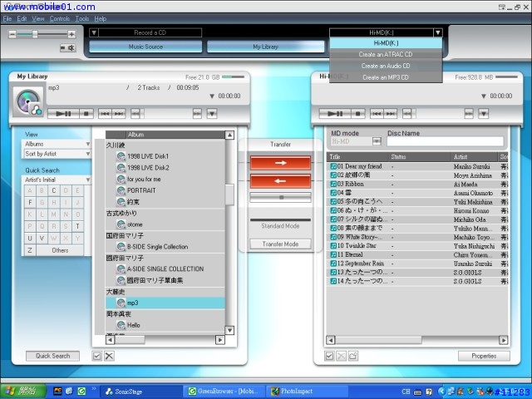Choose Create an ATRAC CD option
532x399 pixels.
point(386,54)
